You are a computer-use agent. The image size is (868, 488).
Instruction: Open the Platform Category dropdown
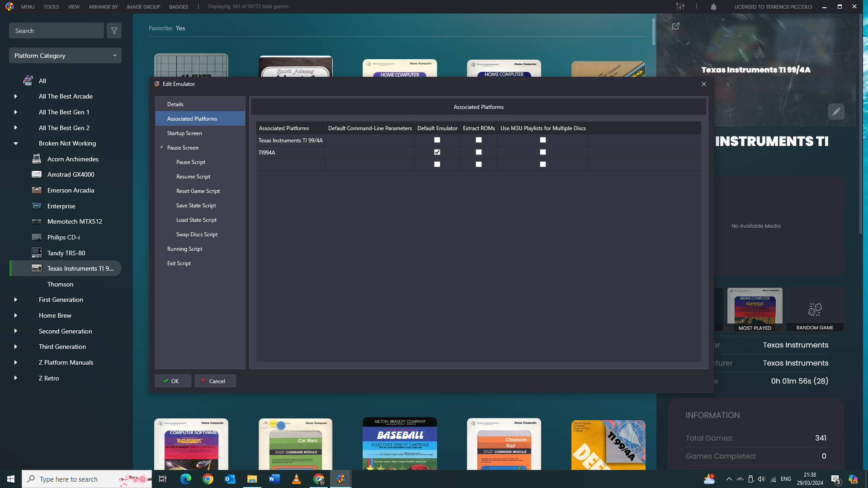pyautogui.click(x=65, y=56)
